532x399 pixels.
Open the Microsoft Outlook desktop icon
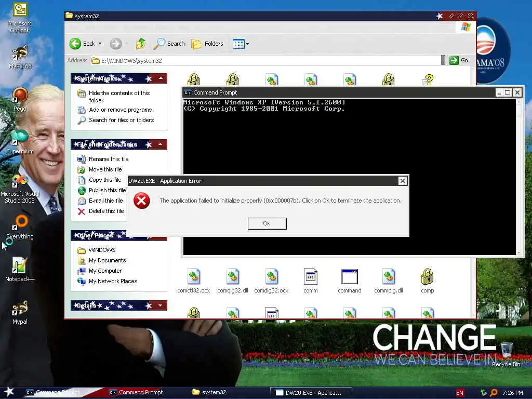coord(20,18)
